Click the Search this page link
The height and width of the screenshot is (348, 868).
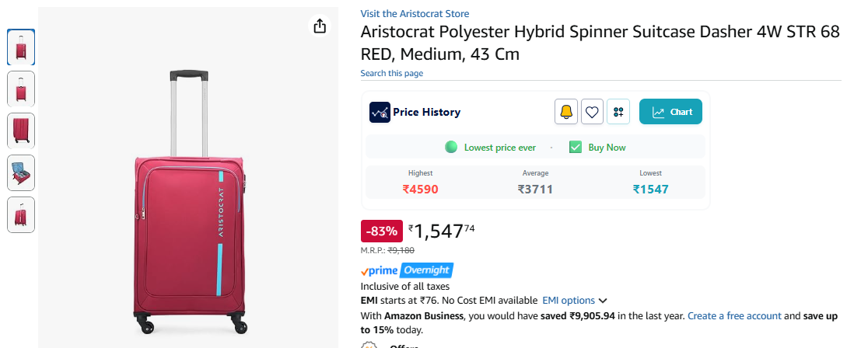point(391,73)
